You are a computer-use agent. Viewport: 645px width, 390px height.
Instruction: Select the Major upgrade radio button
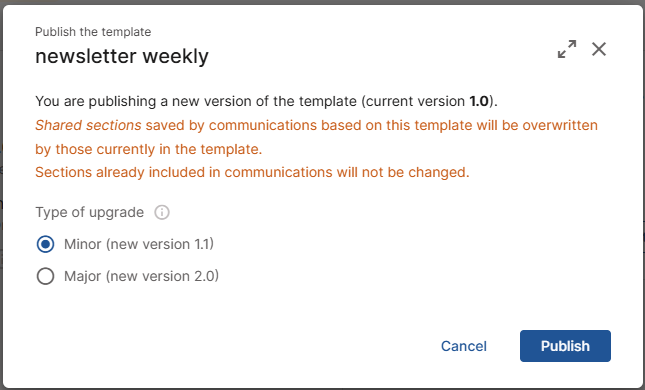[45, 276]
